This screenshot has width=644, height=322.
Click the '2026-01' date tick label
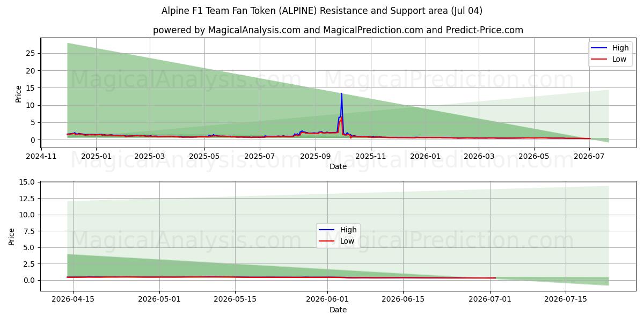[x=426, y=156]
